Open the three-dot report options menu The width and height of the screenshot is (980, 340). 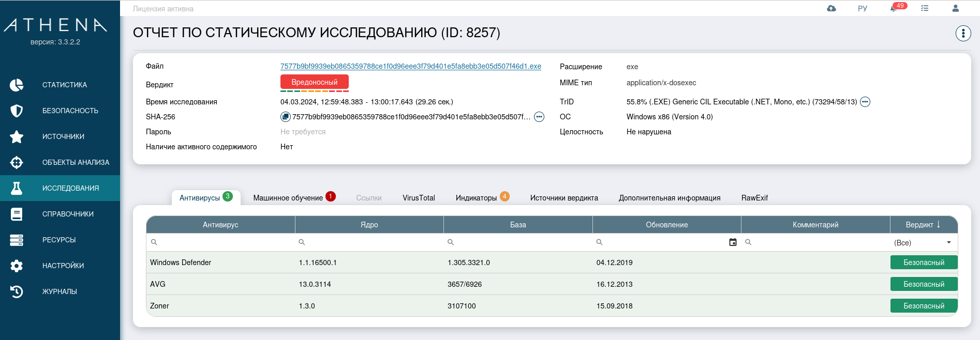pyautogui.click(x=963, y=34)
